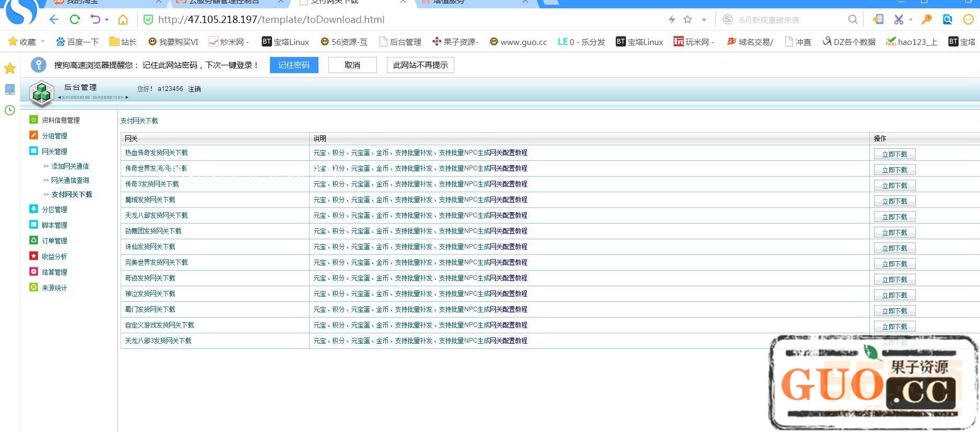Click 取消 button in password prompt
The image size is (980, 432).
(x=352, y=65)
